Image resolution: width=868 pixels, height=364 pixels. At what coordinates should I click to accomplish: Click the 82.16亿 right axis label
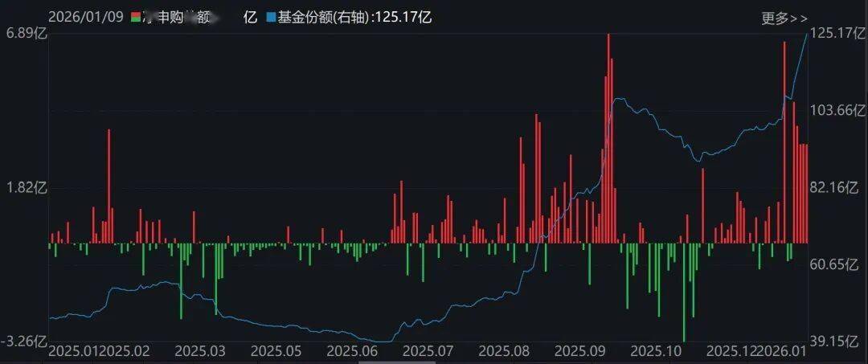pos(837,188)
